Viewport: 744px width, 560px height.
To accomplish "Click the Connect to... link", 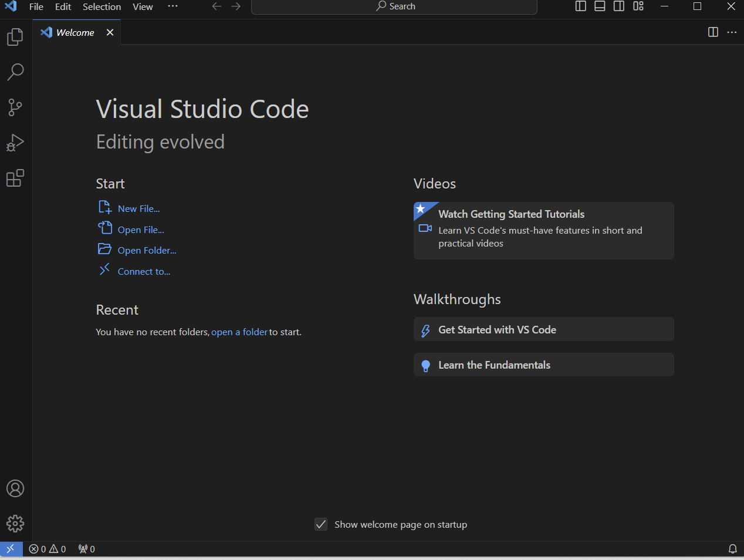I will click(144, 272).
